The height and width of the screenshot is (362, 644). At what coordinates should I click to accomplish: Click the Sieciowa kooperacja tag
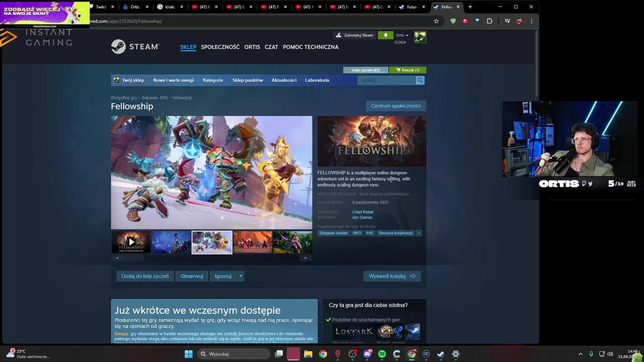[395, 233]
